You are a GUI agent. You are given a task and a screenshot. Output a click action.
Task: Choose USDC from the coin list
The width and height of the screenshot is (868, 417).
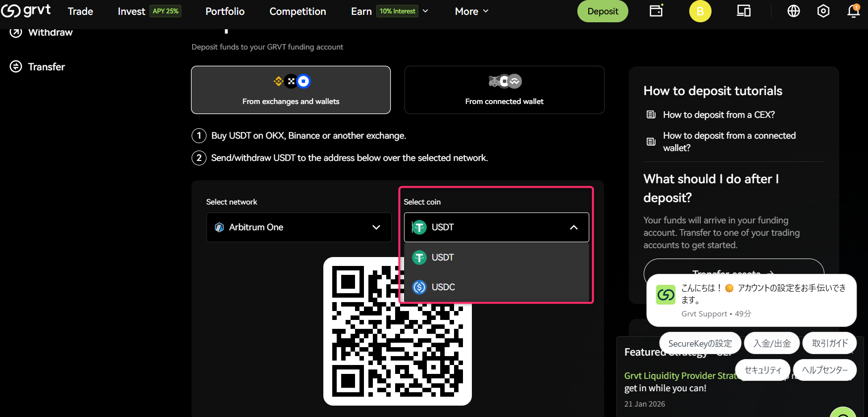pyautogui.click(x=497, y=287)
